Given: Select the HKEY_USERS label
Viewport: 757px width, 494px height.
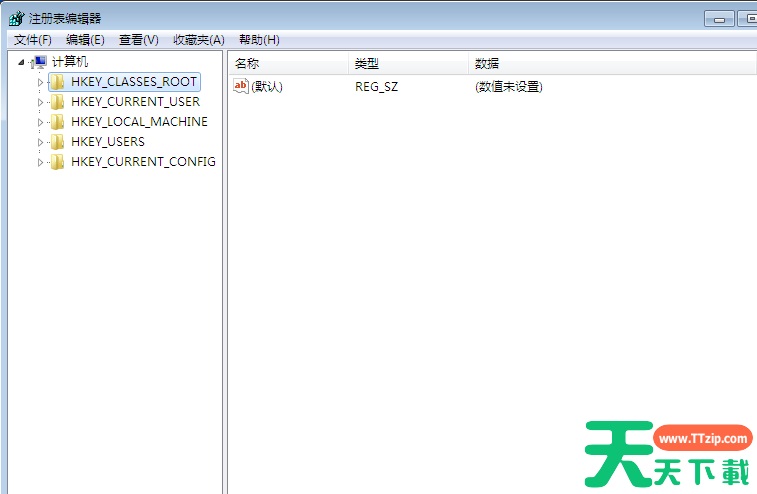Looking at the screenshot, I should pos(108,141).
